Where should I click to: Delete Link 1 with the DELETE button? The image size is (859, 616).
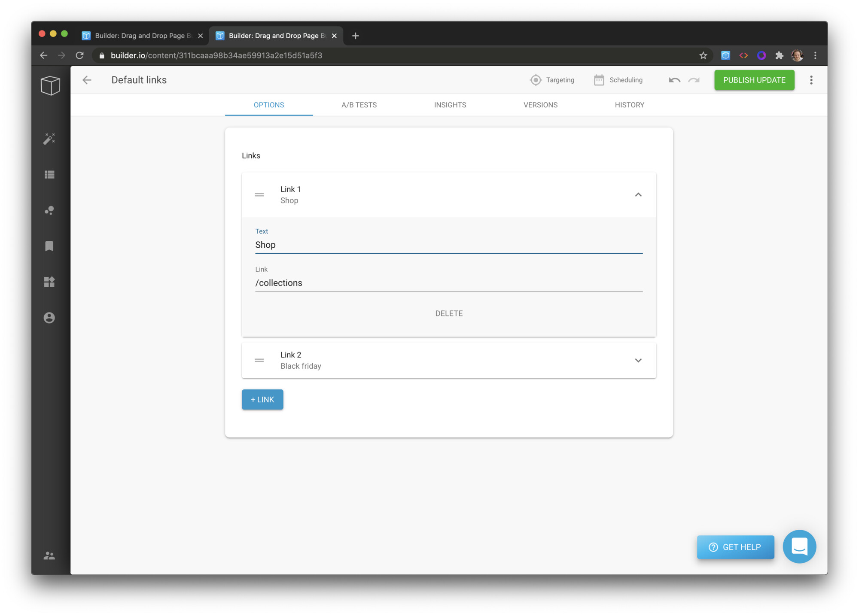tap(449, 313)
